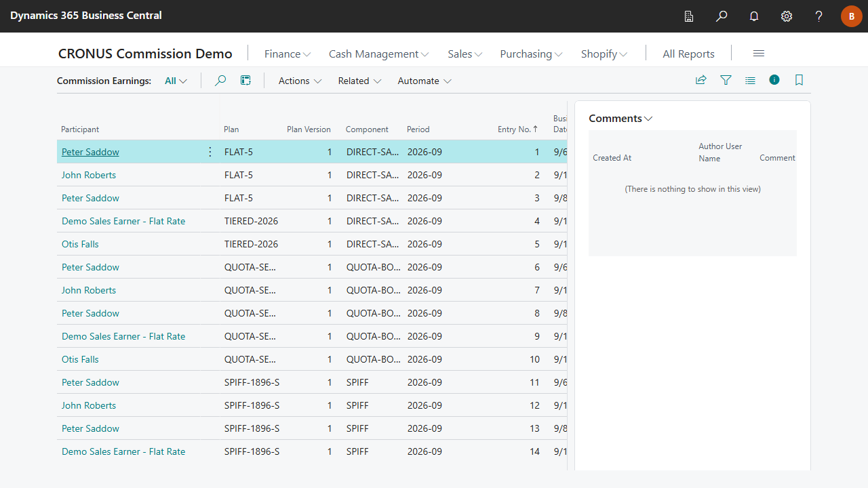The height and width of the screenshot is (488, 868).
Task: Open John Roberts link for entry 2
Action: point(89,175)
